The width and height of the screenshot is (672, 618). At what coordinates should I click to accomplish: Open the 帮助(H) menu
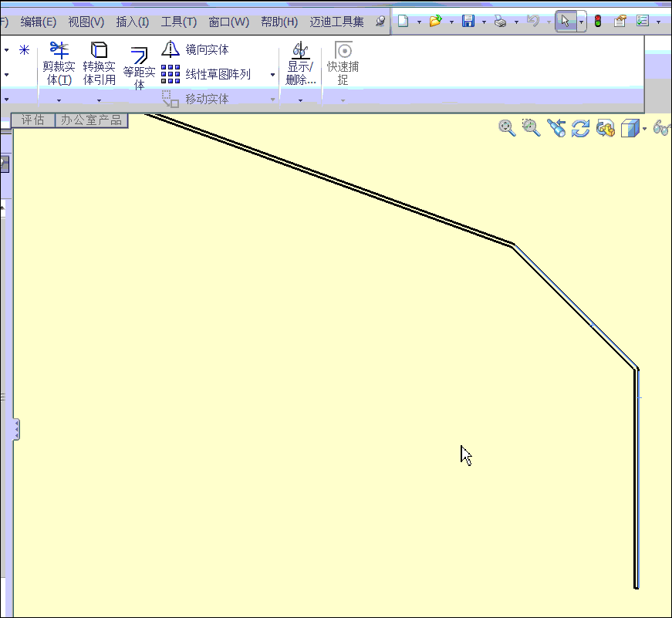[x=279, y=22]
